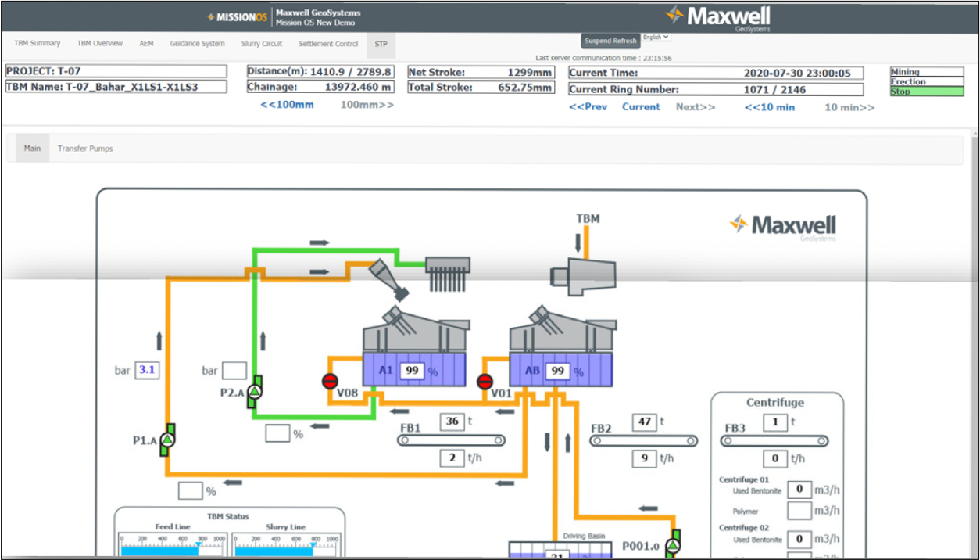Open the Settlement Control tab
This screenshot has width=980, height=560.
[328, 44]
